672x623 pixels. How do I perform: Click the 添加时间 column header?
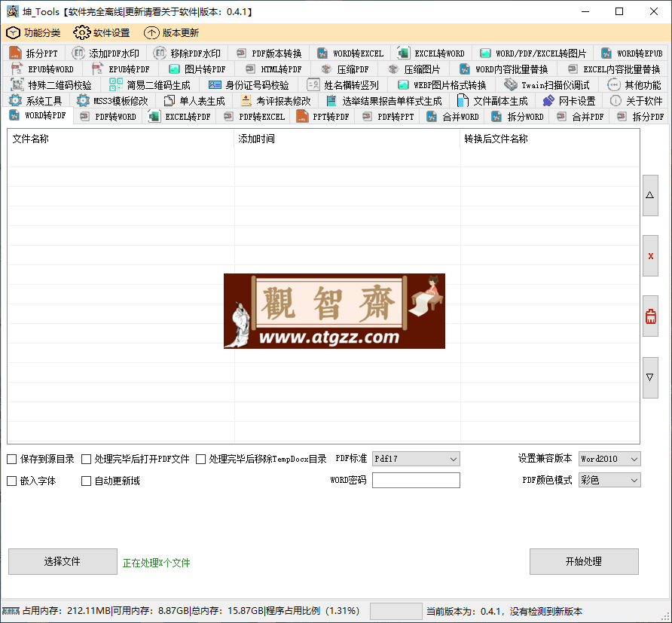pos(347,139)
